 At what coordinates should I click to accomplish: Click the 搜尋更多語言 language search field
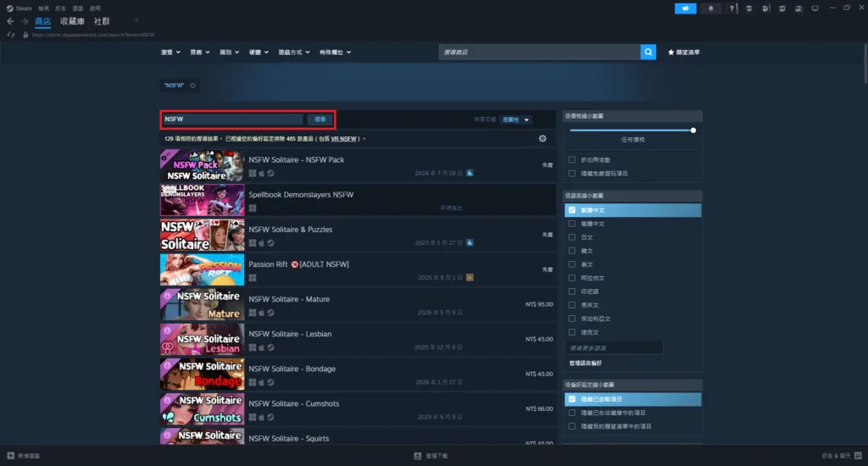[615, 348]
